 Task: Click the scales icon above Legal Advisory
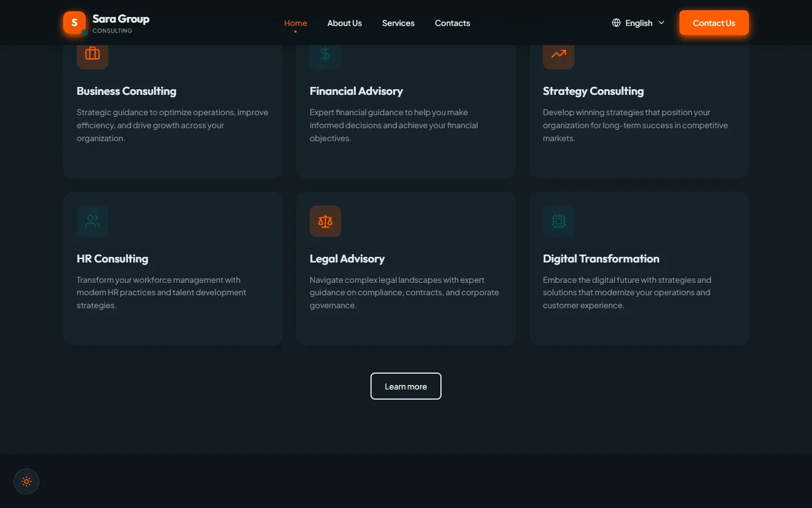(325, 221)
